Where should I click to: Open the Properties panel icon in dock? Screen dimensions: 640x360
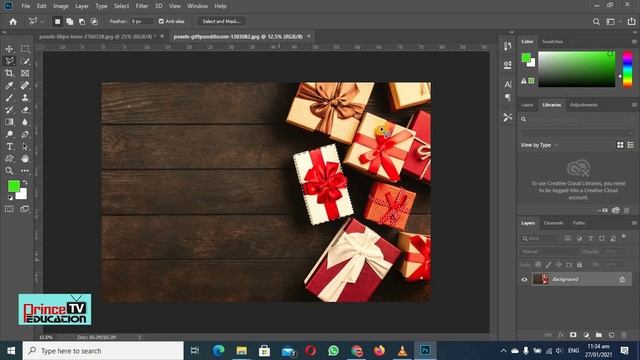point(507,65)
